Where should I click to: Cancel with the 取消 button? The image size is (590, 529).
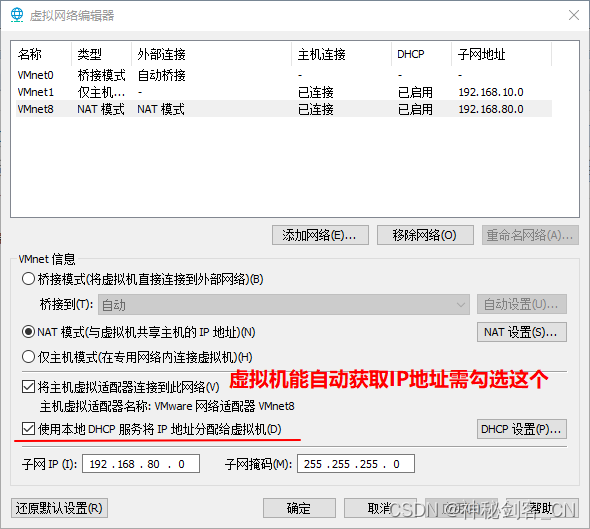coord(380,508)
